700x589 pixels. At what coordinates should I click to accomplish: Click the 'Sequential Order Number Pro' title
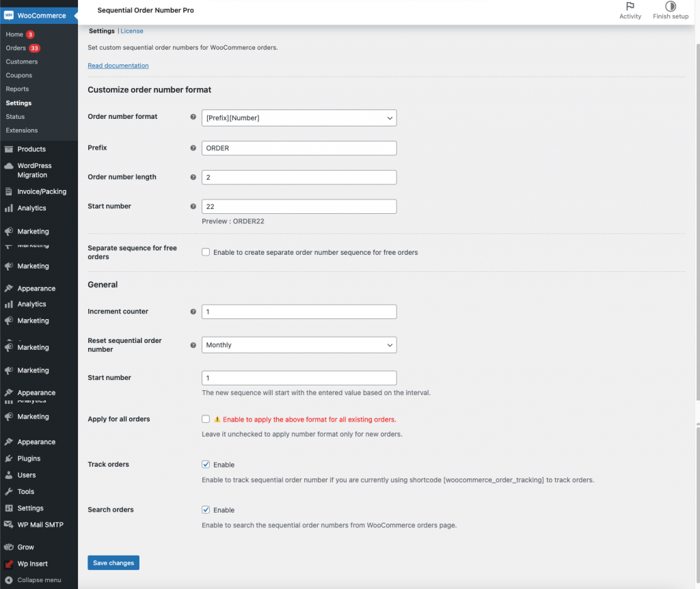146,10
